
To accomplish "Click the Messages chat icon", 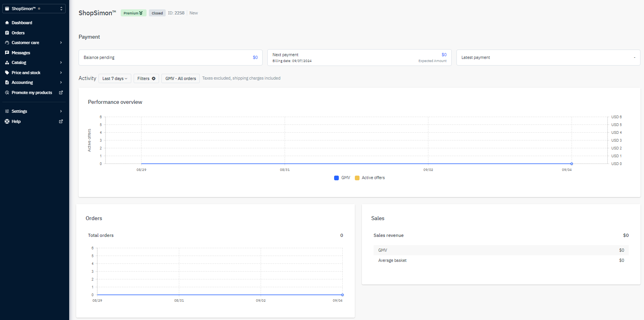I will pos(7,53).
